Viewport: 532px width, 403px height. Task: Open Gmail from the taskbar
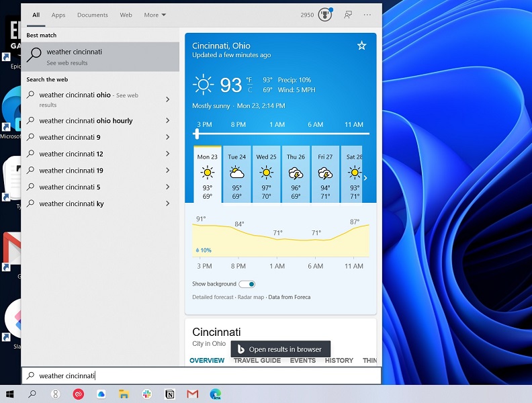[192, 394]
